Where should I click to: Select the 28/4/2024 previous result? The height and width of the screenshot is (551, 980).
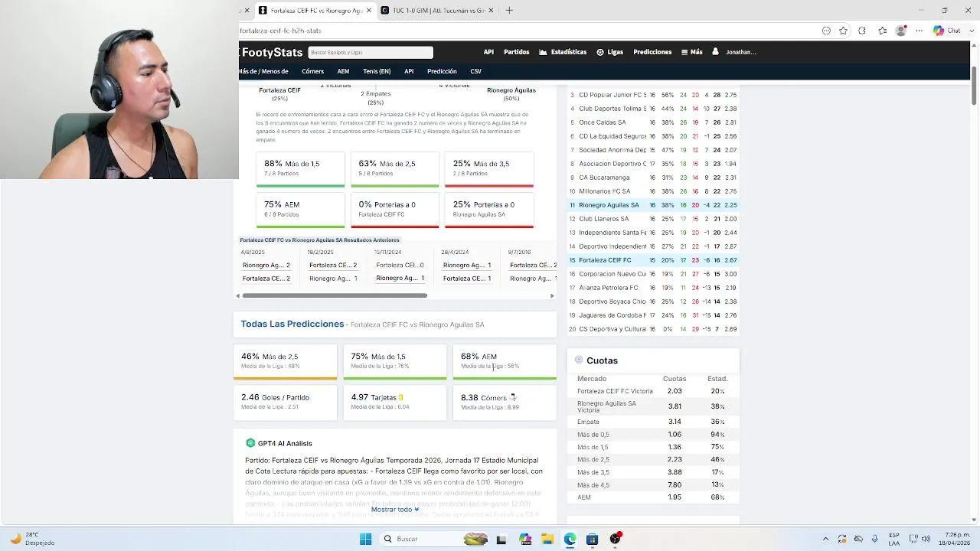click(466, 265)
